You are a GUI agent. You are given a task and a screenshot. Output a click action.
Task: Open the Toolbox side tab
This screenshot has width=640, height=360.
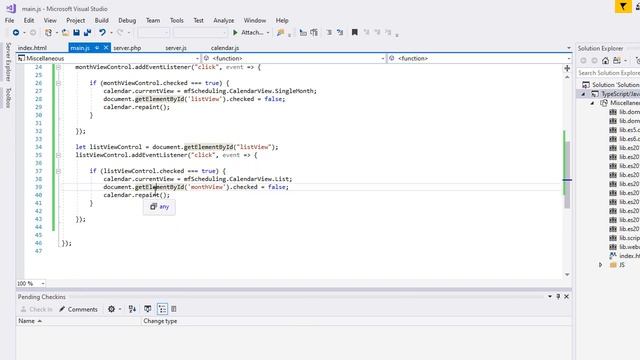click(x=8, y=98)
